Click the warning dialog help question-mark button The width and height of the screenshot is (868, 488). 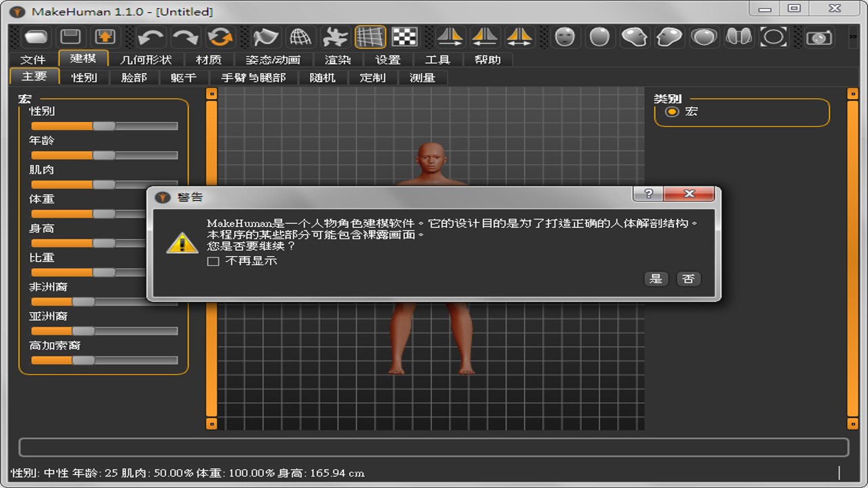tap(648, 194)
